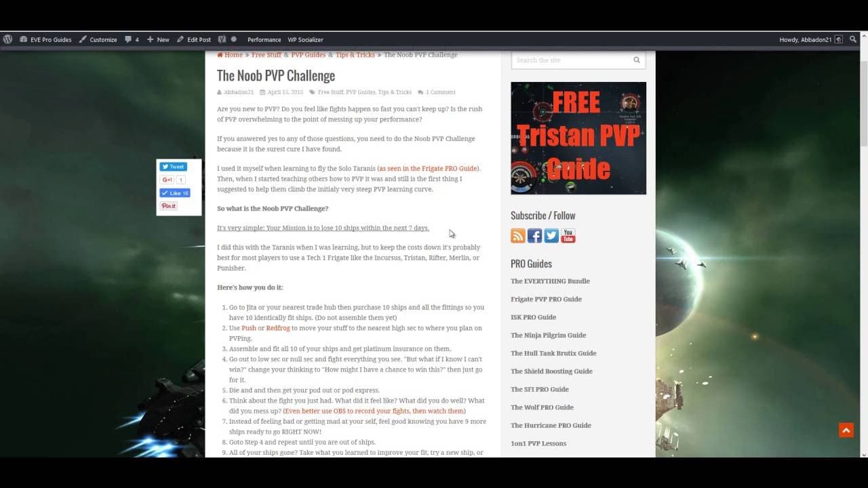The width and height of the screenshot is (868, 488).
Task: Open 1on1 PVP Lessons link
Action: tap(538, 443)
